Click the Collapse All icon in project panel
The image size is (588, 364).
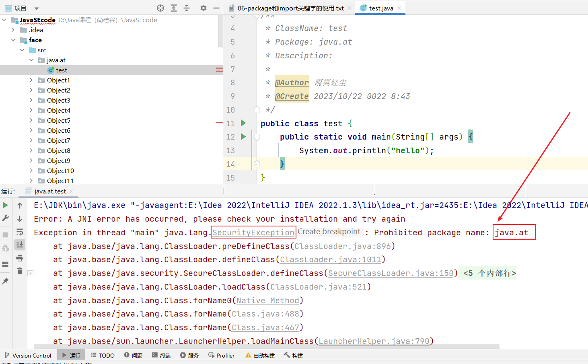(187, 8)
